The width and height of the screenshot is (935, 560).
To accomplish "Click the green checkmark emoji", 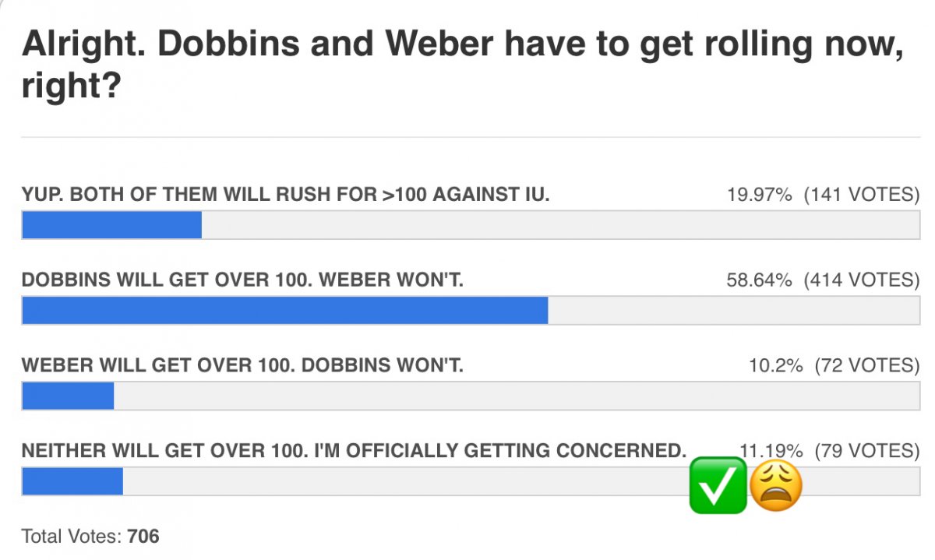I will (x=718, y=486).
